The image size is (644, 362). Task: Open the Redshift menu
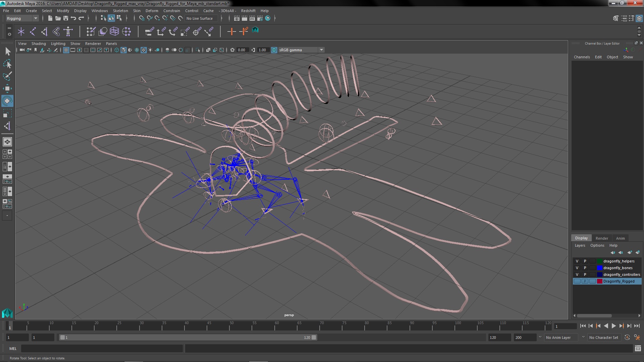248,11
